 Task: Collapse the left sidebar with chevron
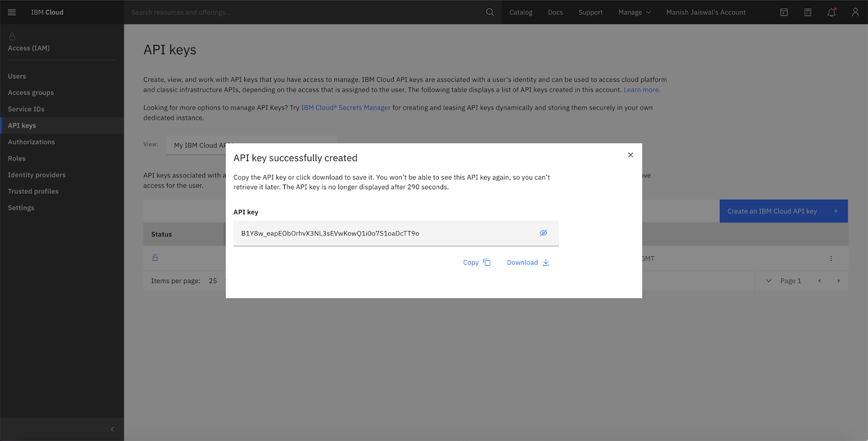click(x=112, y=429)
